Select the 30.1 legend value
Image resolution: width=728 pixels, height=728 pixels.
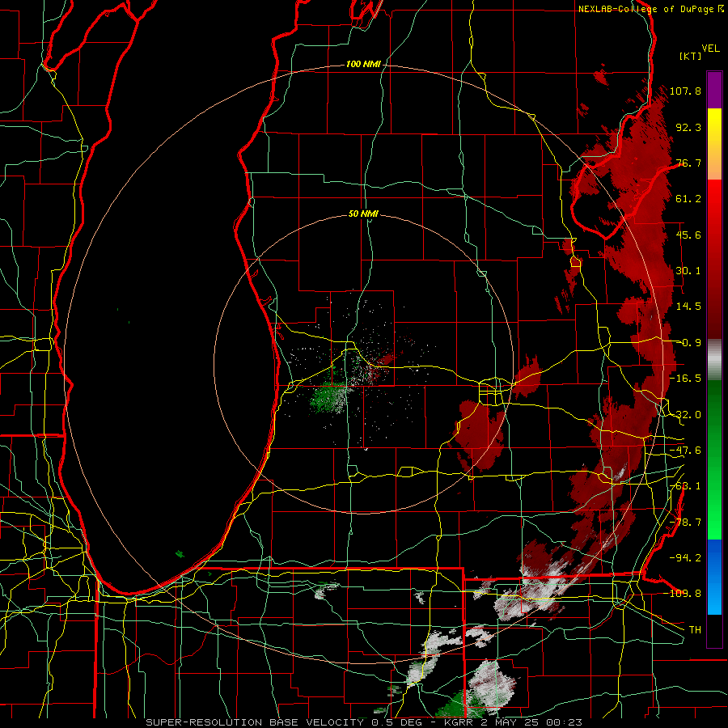coord(688,271)
